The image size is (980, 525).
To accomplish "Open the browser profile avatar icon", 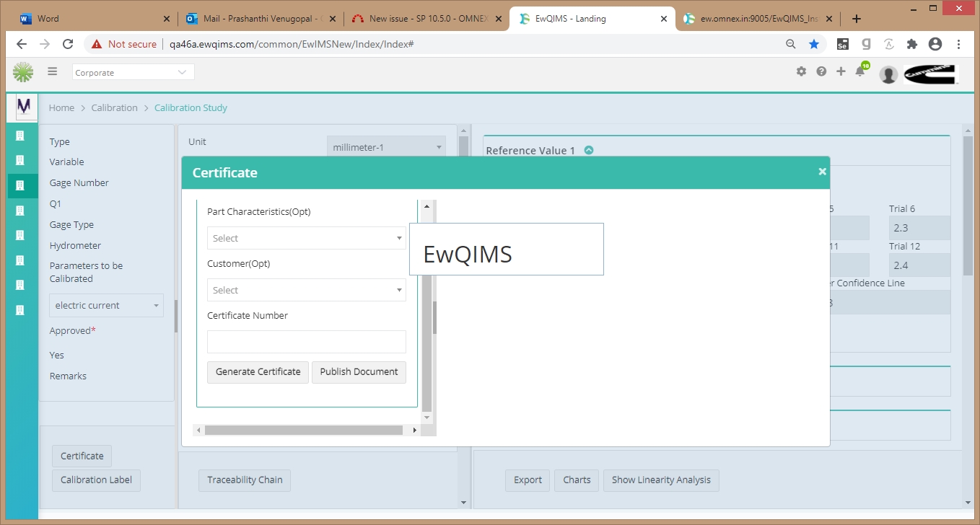I will pyautogui.click(x=935, y=44).
